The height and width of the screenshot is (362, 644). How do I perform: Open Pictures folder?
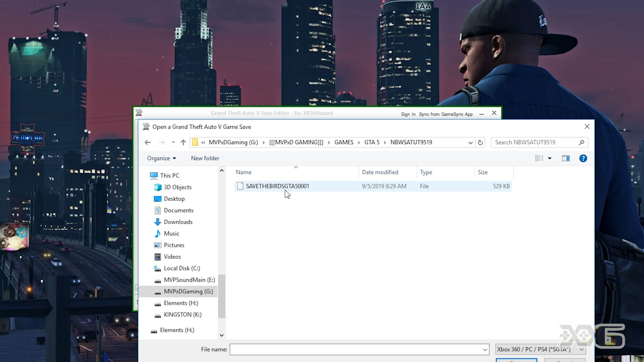coord(174,245)
